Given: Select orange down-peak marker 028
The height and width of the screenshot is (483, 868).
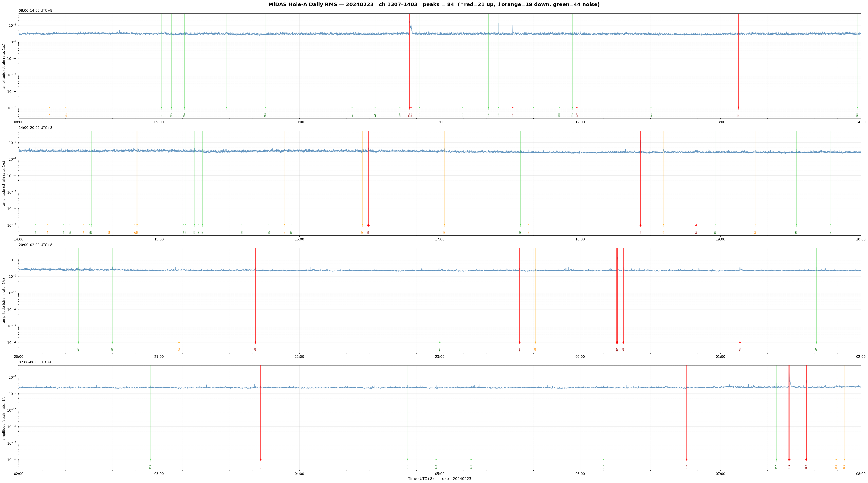Looking at the screenshot, I should click(84, 225).
